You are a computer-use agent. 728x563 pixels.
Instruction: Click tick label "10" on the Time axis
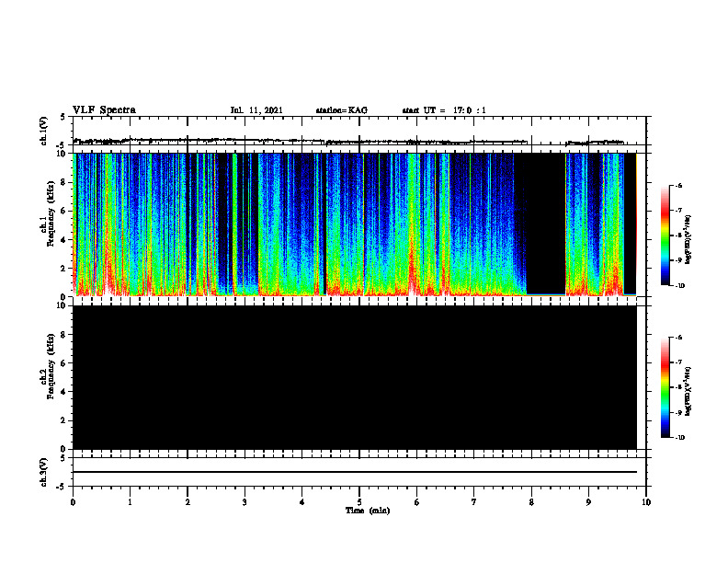pyautogui.click(x=646, y=502)
